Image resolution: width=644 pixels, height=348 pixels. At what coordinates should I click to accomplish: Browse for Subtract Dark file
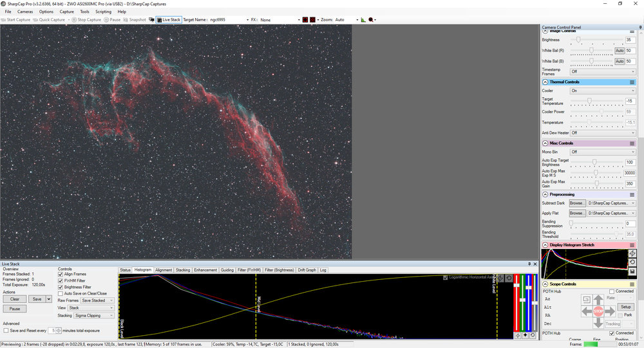click(x=577, y=203)
